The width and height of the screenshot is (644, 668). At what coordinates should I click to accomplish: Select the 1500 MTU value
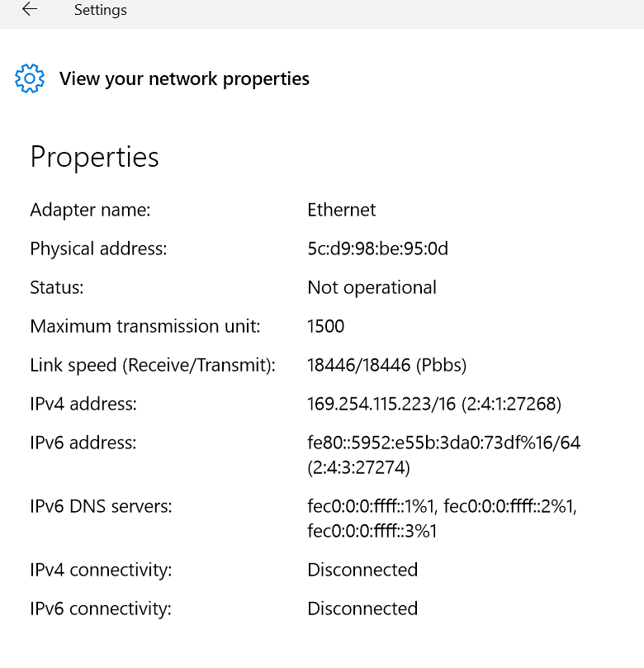(x=326, y=326)
